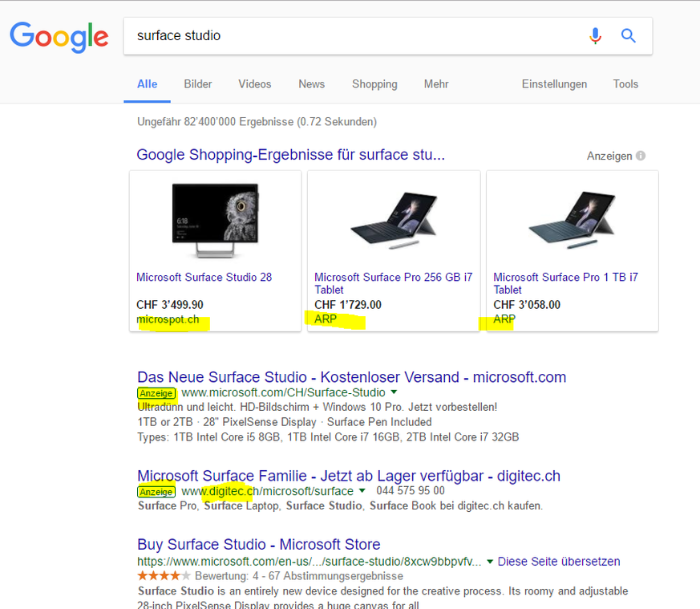Activate voice search microphone icon
The image size is (700, 609).
tap(595, 35)
